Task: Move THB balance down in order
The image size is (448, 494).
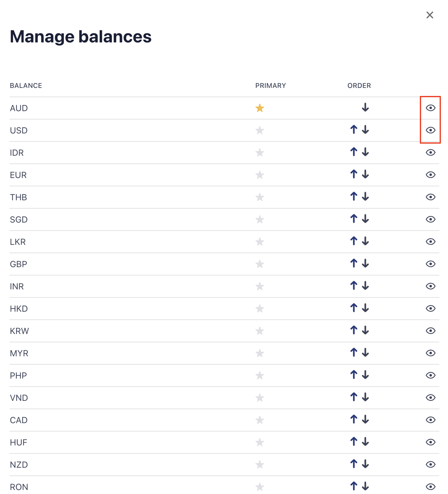Action: [x=365, y=197]
